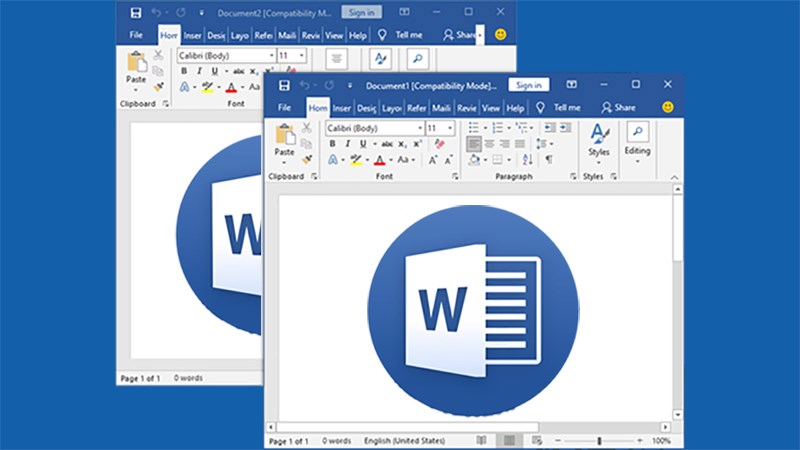This screenshot has width=800, height=450.
Task: Apply yellow text highlight in Document1
Action: click(356, 160)
